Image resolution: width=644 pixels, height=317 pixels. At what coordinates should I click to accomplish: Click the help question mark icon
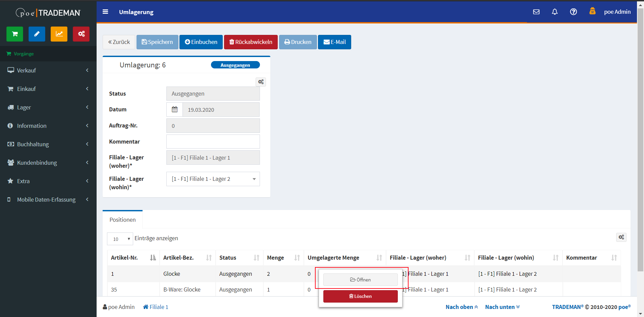[574, 12]
